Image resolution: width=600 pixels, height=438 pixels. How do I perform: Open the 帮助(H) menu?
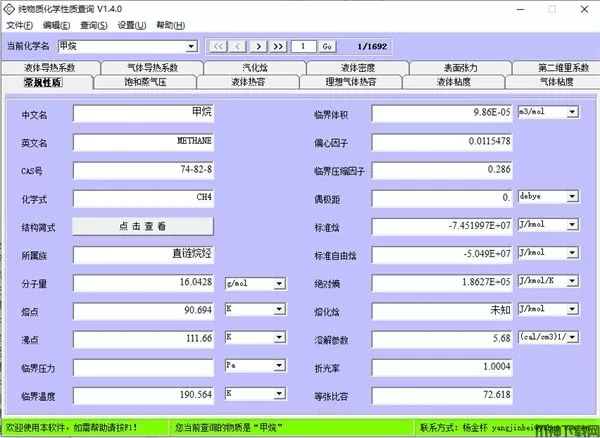[x=171, y=25]
